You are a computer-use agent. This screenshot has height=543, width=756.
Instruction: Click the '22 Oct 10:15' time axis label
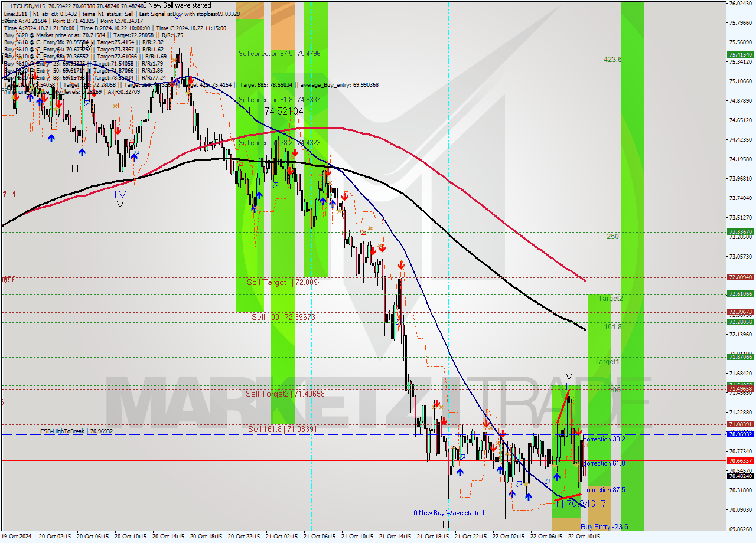[x=584, y=537]
